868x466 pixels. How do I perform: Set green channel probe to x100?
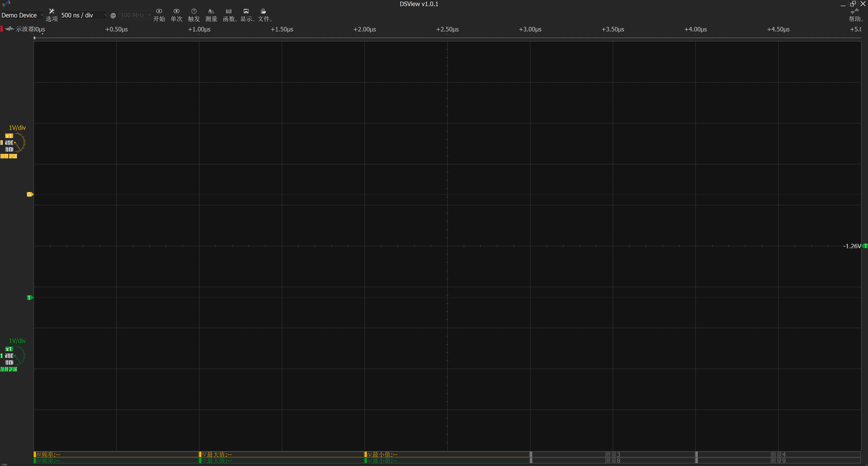click(9, 362)
